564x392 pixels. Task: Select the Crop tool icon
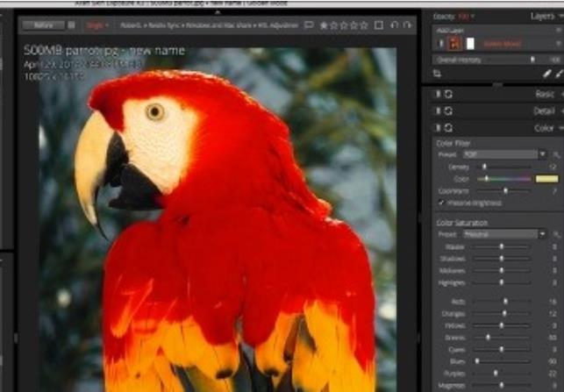(437, 74)
